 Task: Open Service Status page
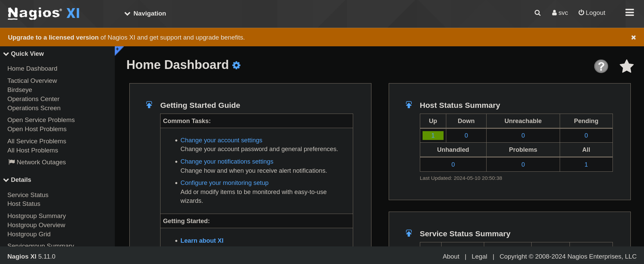[x=28, y=195]
